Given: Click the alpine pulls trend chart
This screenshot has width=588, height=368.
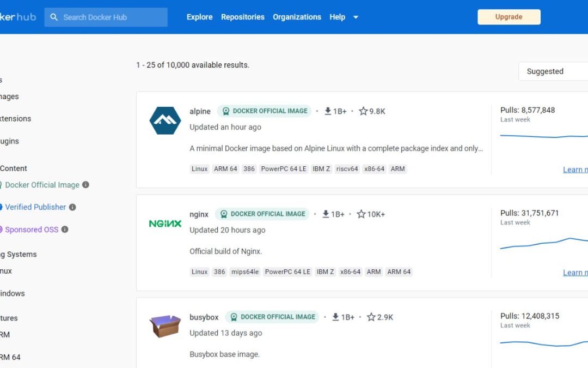Looking at the screenshot, I should coord(544,136).
